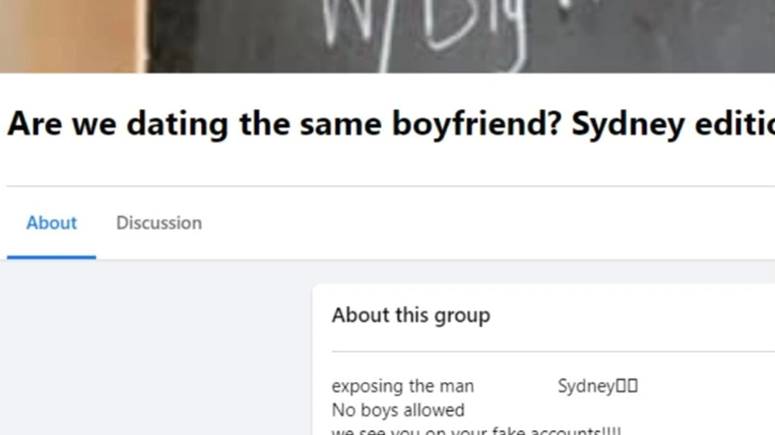The width and height of the screenshot is (775, 435).
Task: Click the tan wooden edge of cover photo
Action: [x=69, y=36]
